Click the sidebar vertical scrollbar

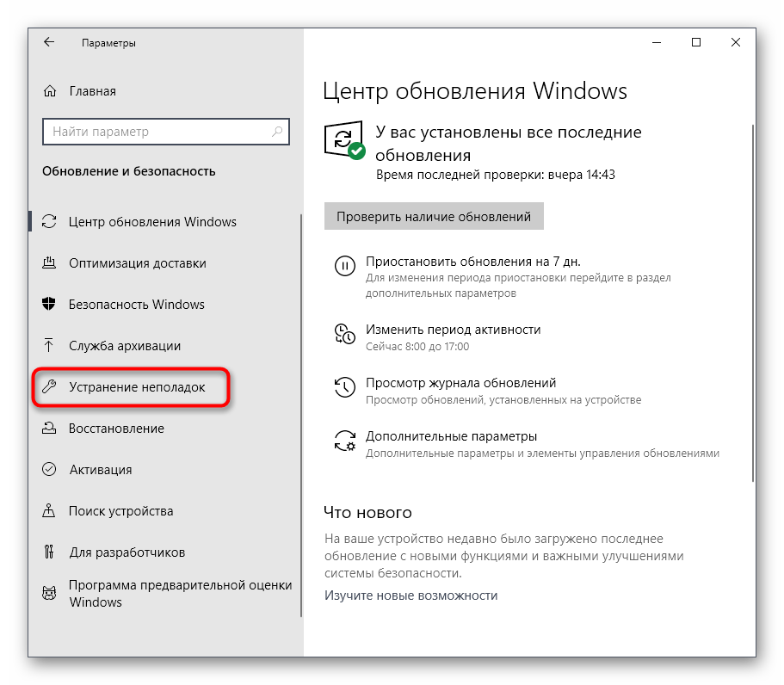301,415
